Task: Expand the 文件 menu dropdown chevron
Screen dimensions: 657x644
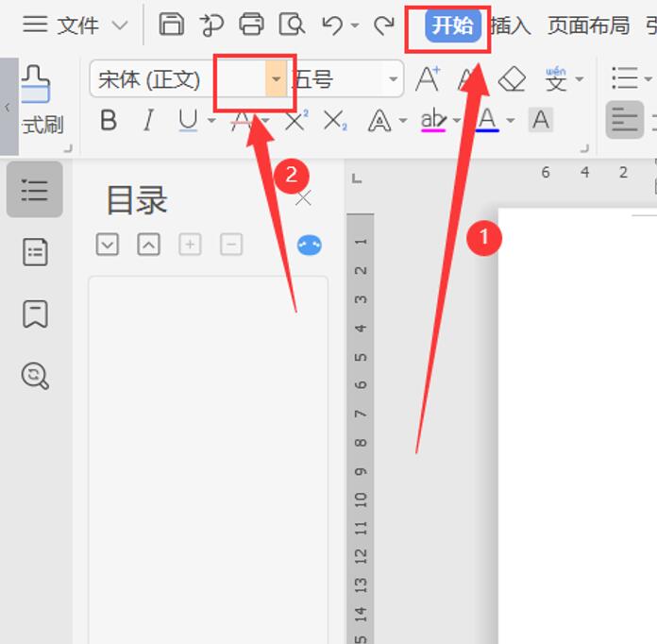Action: [120, 25]
